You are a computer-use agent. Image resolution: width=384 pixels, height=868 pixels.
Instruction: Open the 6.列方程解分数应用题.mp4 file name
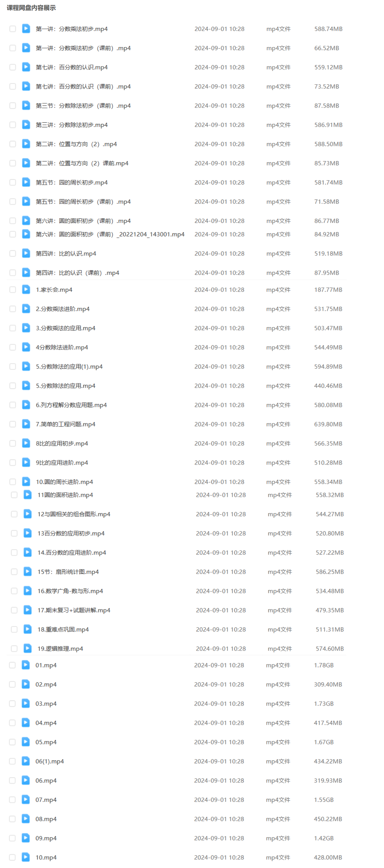tap(71, 405)
